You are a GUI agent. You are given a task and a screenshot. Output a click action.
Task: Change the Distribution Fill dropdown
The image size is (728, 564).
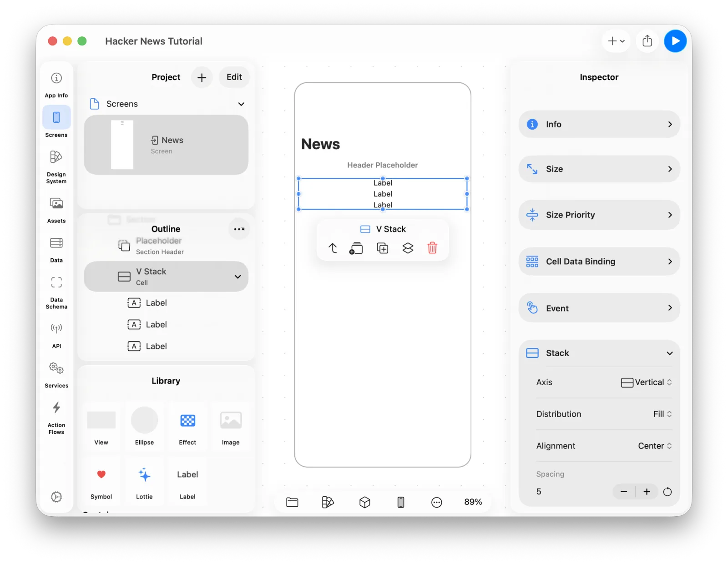click(662, 414)
